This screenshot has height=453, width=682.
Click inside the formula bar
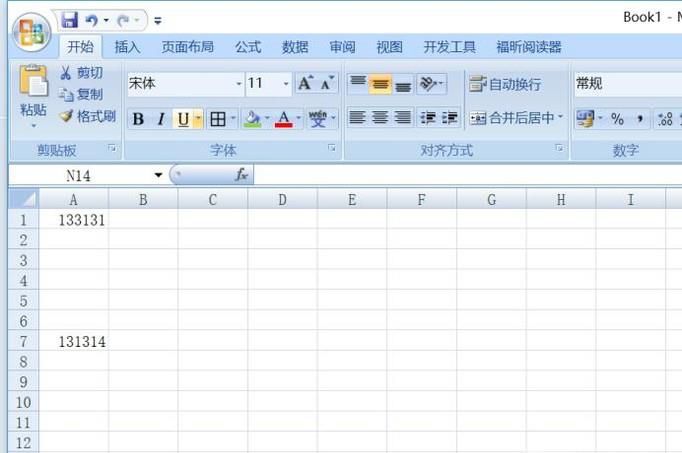point(468,175)
